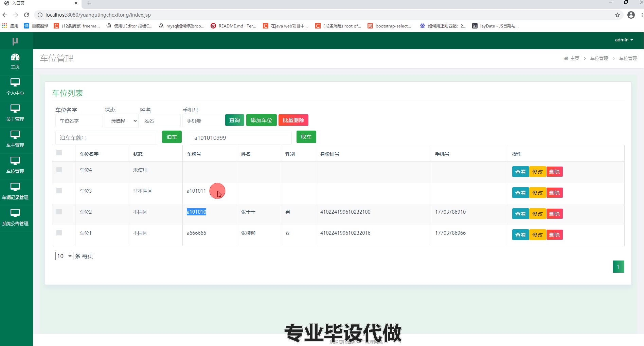Click the green 添加车位 button

pos(261,120)
